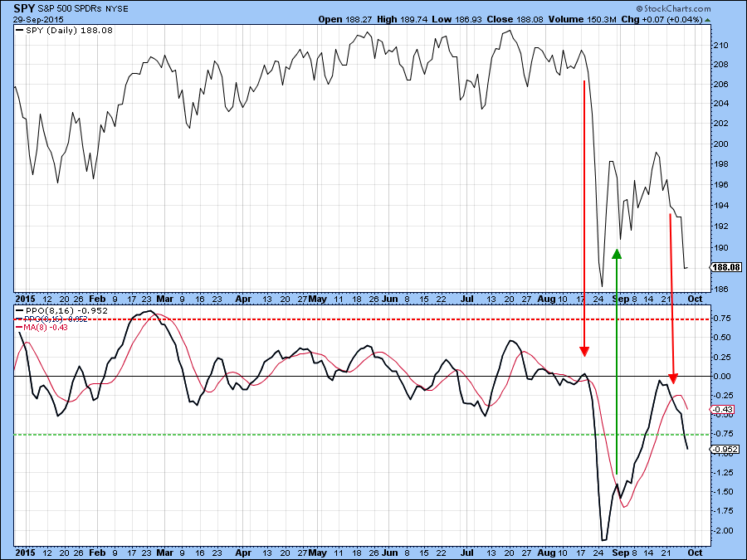Screen dimensions: 747x560
Task: Click the 210 price axis label
Action: (x=720, y=46)
